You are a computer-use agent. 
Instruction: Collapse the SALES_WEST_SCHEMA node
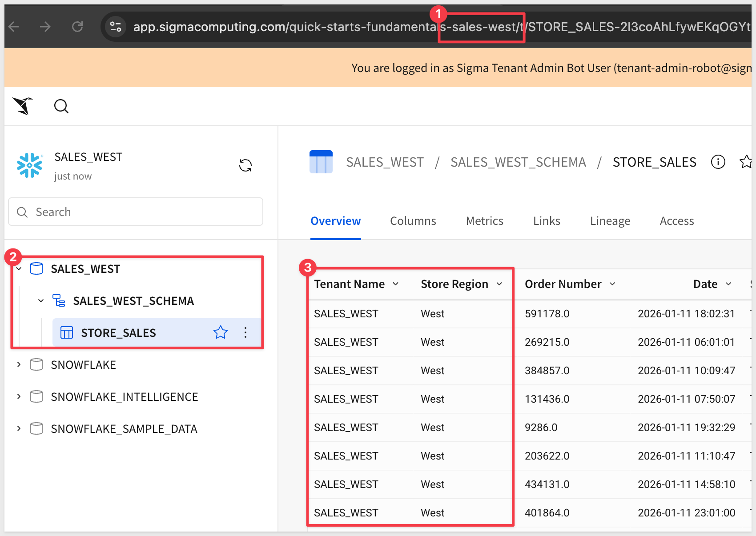tap(41, 301)
